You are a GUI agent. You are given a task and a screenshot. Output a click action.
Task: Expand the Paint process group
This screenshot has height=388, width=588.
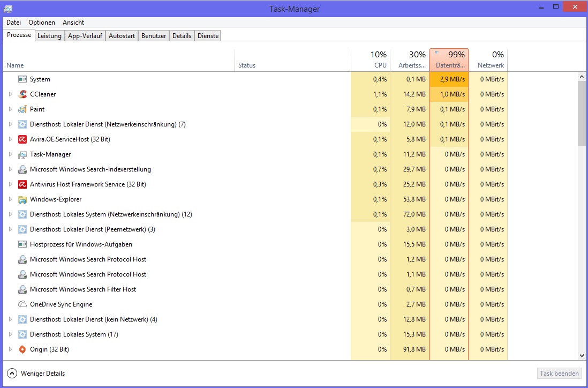tap(11, 109)
